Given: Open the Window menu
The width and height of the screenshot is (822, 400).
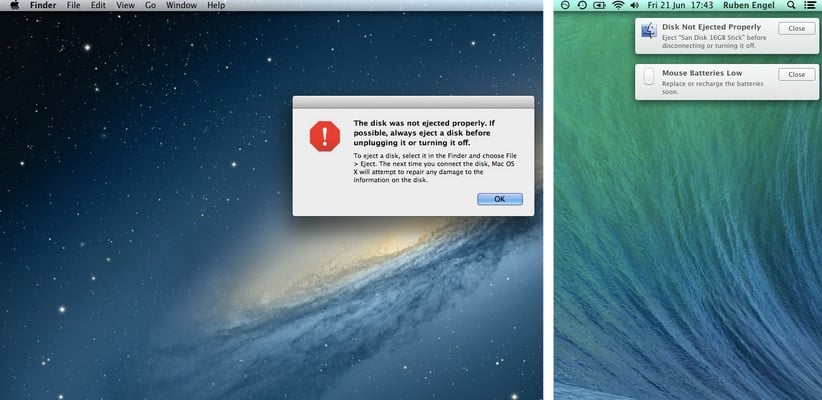Looking at the screenshot, I should pos(181,5).
